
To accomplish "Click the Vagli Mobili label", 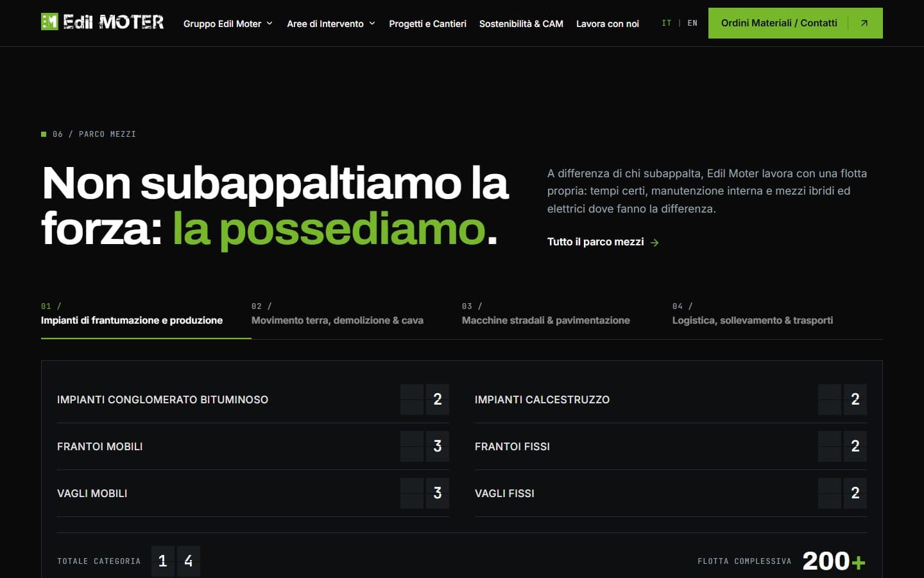I will [92, 493].
